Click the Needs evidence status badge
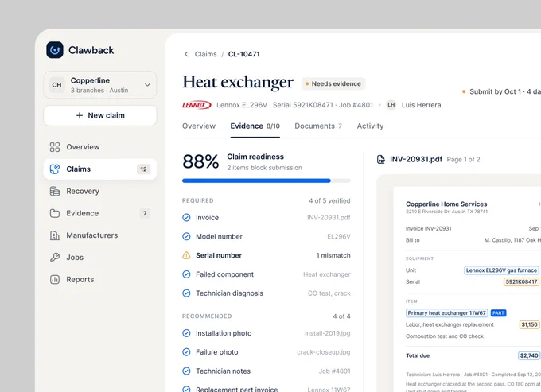This screenshot has height=392, width=541. (x=333, y=83)
